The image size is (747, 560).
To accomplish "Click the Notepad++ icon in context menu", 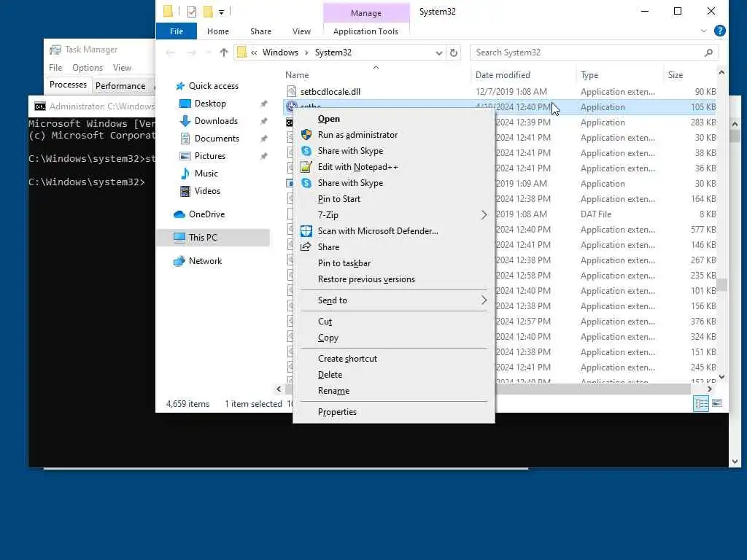I will [306, 167].
